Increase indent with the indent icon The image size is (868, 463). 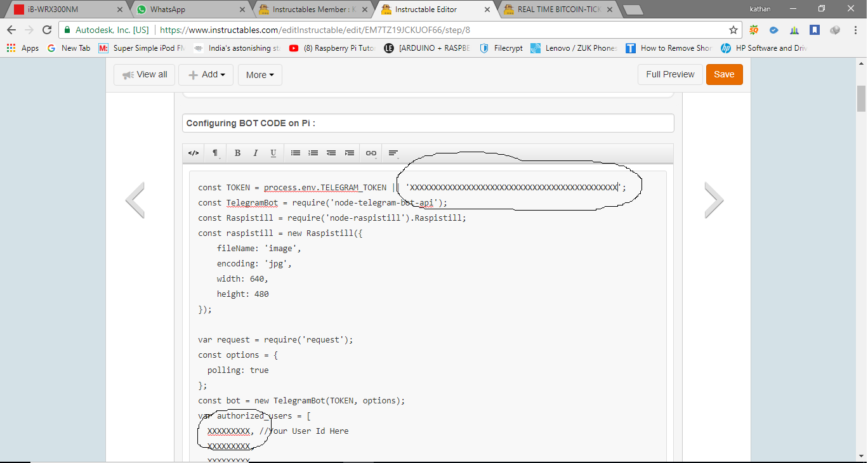coord(349,153)
